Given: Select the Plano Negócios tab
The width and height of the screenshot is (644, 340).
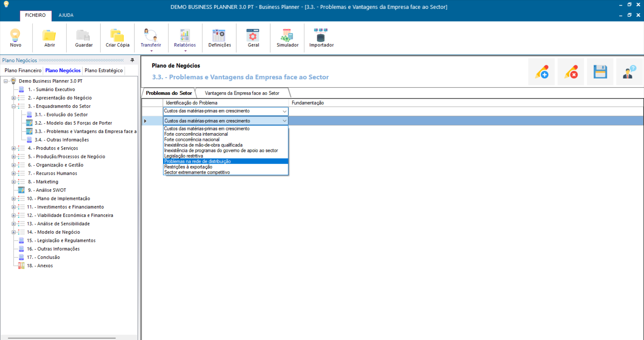Looking at the screenshot, I should (63, 70).
